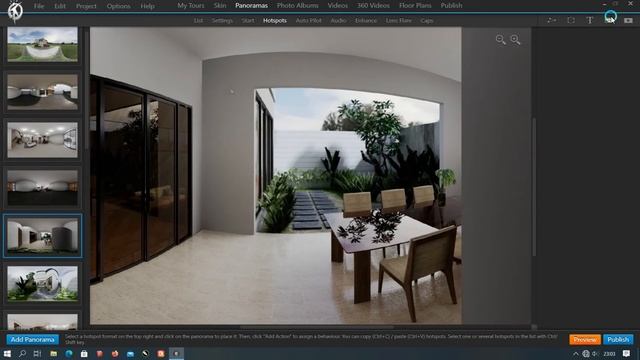Open the File menu
This screenshot has width=640, height=360.
point(39,6)
